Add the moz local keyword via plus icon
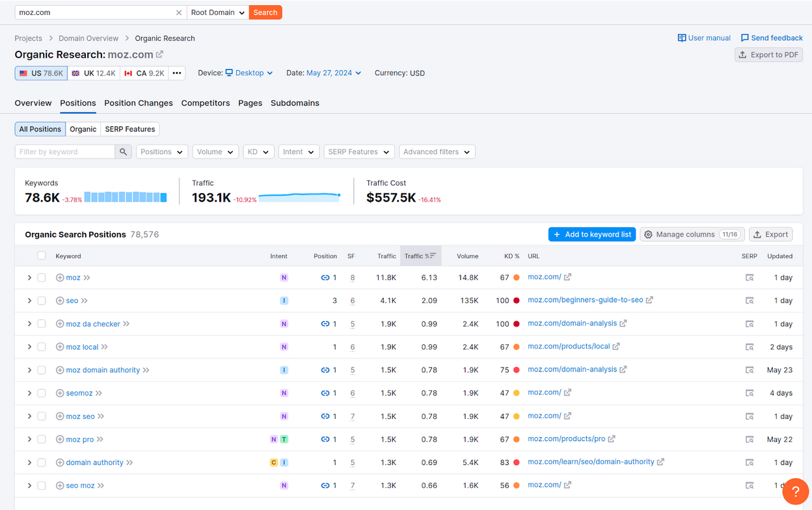Screen dimensions: 812x510 60,347
